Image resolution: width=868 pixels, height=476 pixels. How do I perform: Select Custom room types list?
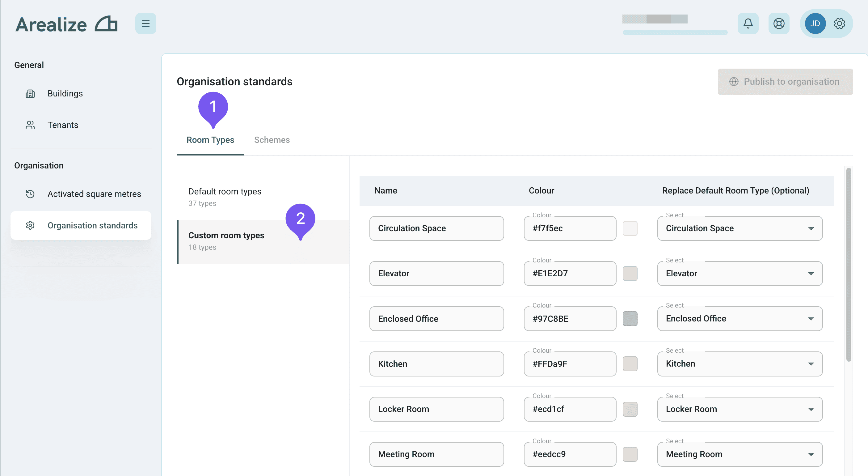(263, 241)
